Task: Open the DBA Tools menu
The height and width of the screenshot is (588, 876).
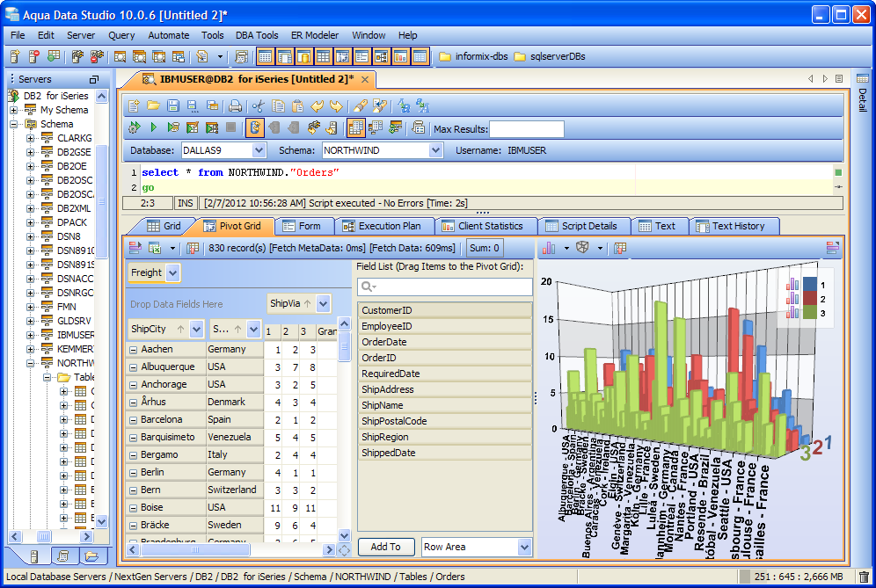Action: coord(257,35)
